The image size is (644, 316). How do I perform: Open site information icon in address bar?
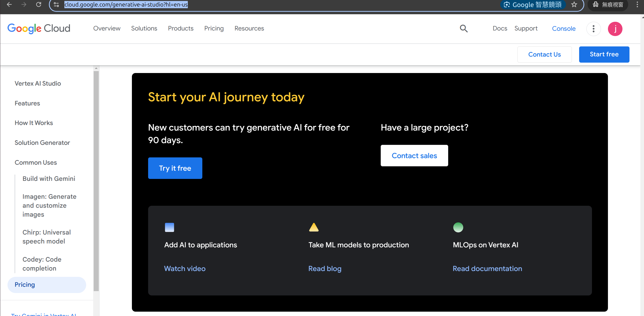pyautogui.click(x=56, y=5)
